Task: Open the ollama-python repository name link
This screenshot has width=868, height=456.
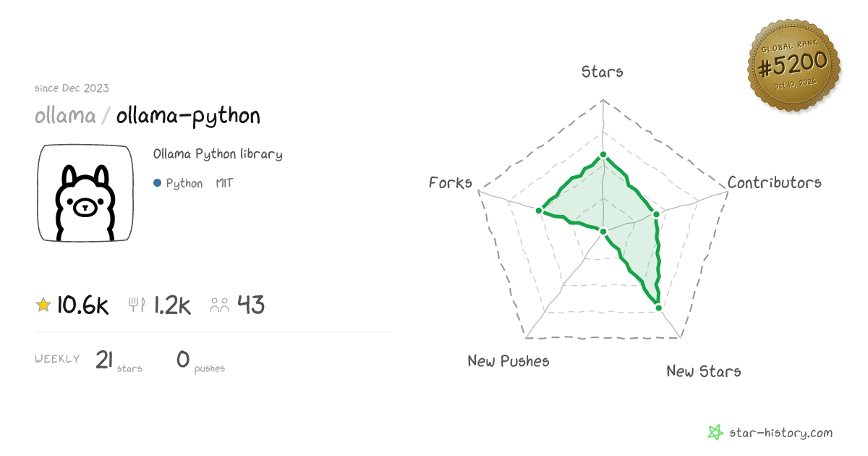Action: (188, 117)
